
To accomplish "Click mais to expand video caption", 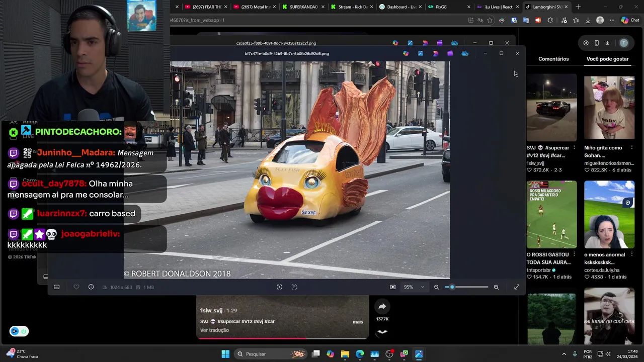I will (358, 322).
